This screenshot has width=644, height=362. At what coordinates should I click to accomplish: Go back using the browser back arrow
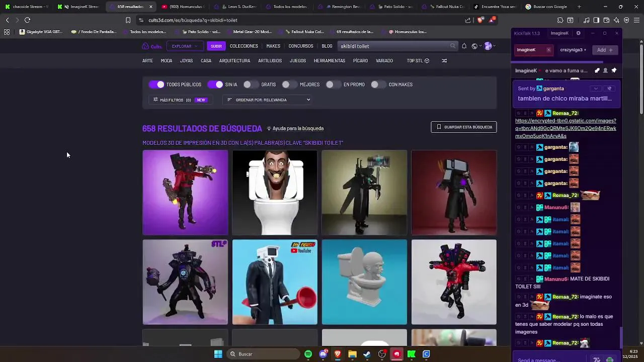[x=8, y=20]
